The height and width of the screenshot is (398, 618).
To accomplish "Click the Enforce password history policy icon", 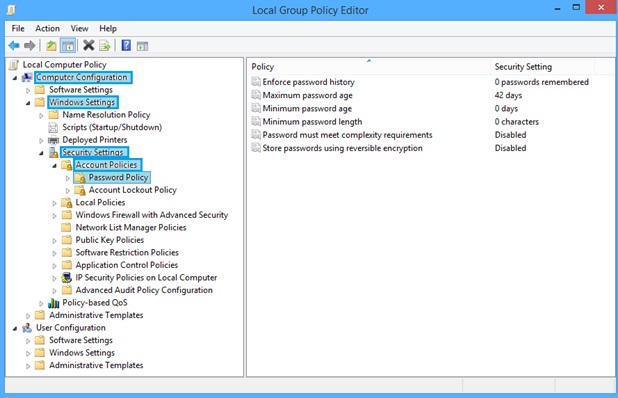I will coord(256,82).
